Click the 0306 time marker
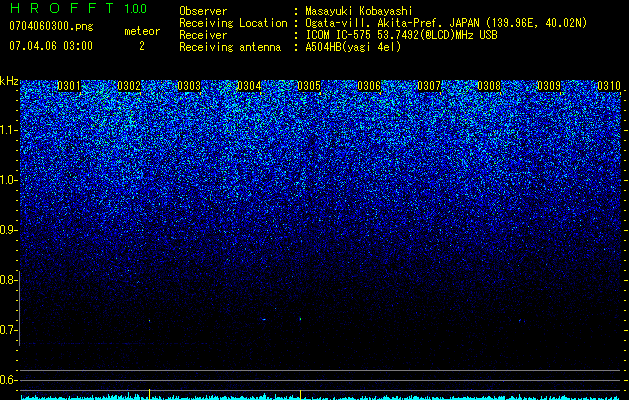The height and width of the screenshot is (400, 629). tap(369, 86)
